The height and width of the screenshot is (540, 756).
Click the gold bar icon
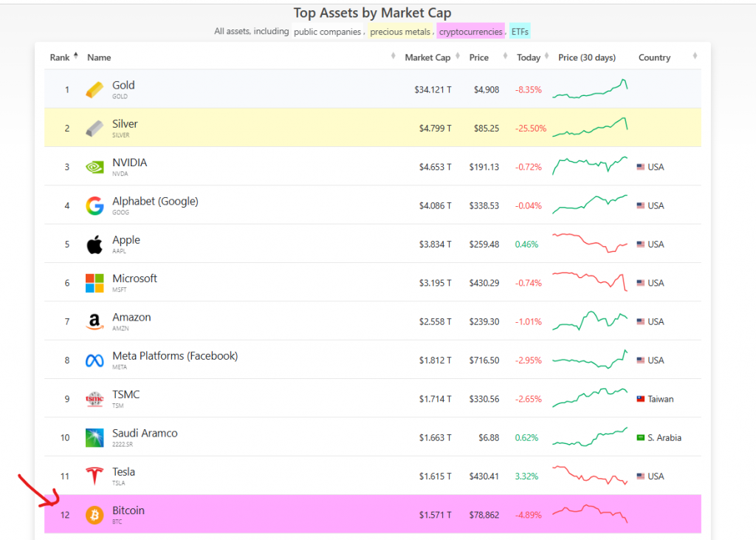94,89
